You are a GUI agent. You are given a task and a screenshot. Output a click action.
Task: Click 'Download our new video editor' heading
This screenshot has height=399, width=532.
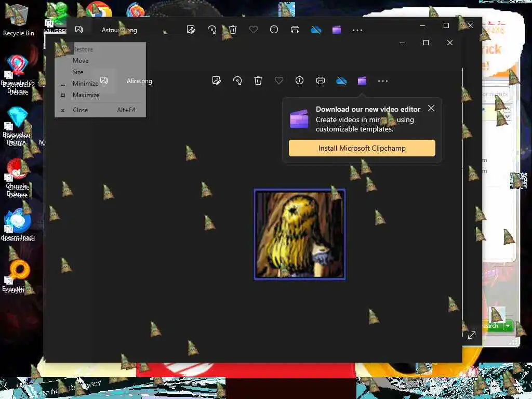coord(368,109)
